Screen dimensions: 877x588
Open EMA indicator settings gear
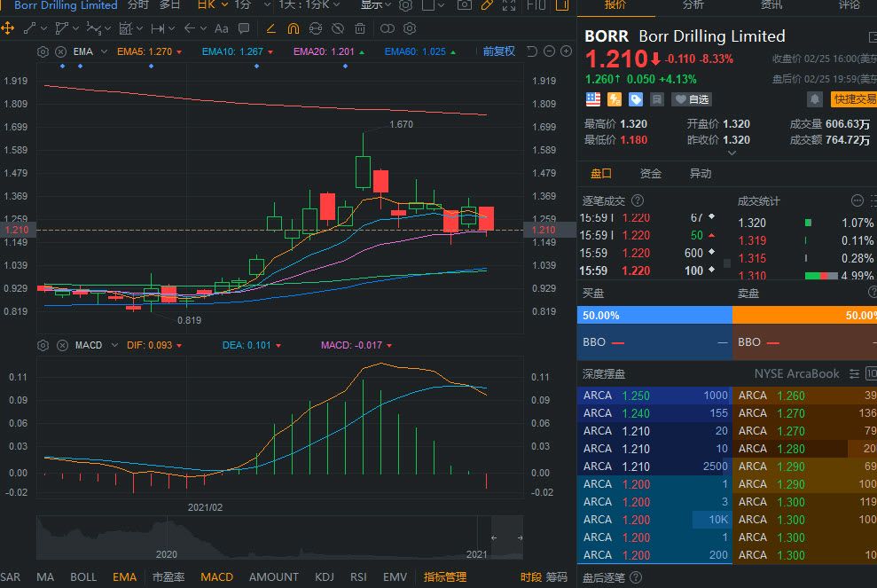[43, 51]
